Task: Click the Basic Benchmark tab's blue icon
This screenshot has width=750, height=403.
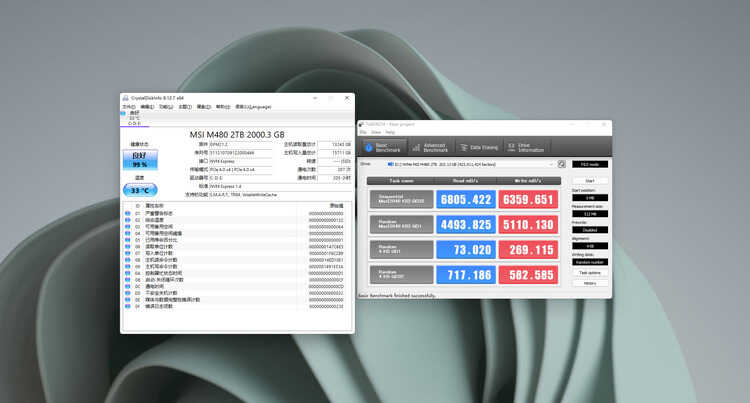Action: [x=369, y=147]
